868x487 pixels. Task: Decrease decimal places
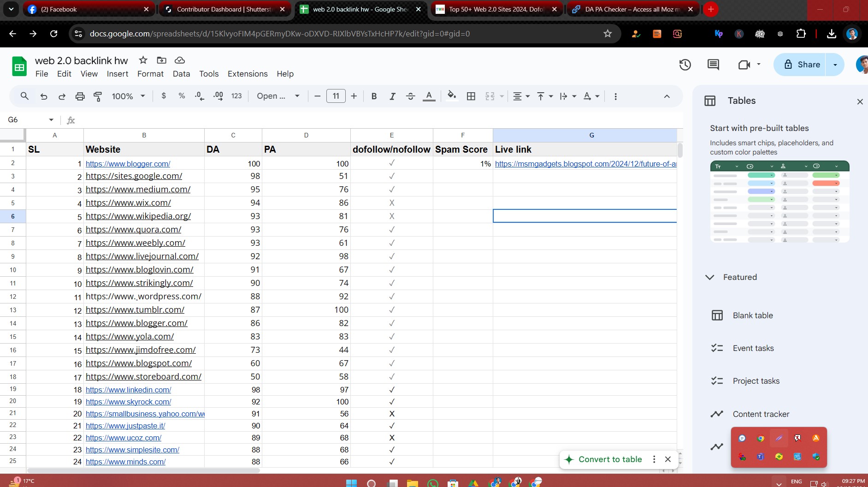click(200, 96)
